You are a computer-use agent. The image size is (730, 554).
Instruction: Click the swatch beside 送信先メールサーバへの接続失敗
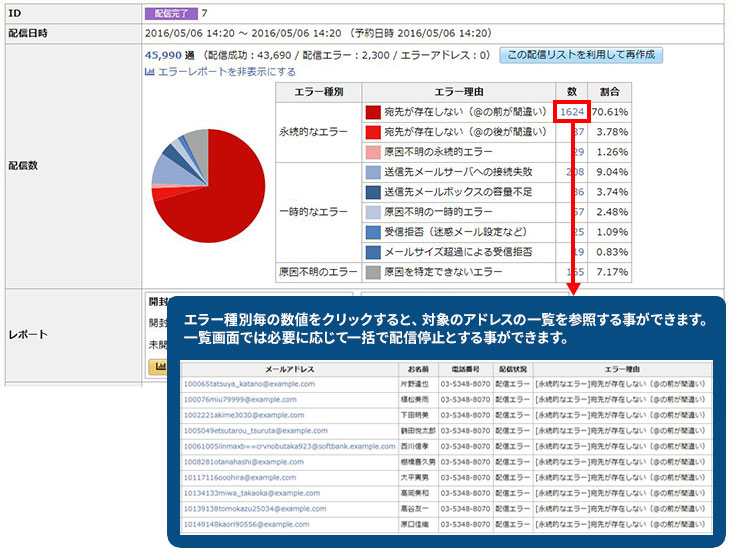coord(373,172)
